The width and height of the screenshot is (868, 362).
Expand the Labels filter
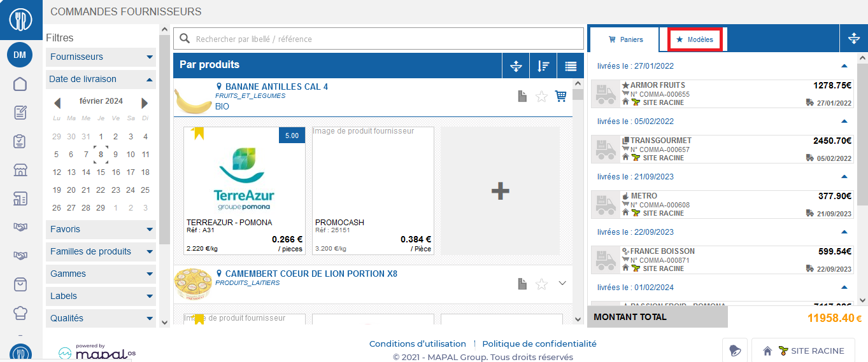click(x=101, y=296)
